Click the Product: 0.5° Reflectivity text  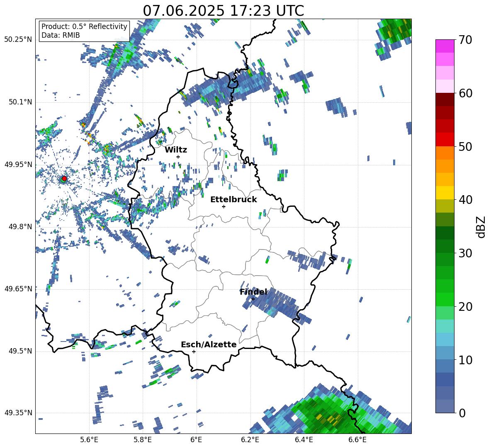(x=84, y=26)
